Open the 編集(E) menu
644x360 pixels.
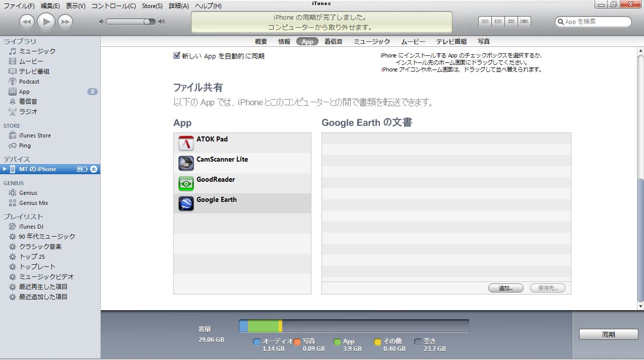50,6
